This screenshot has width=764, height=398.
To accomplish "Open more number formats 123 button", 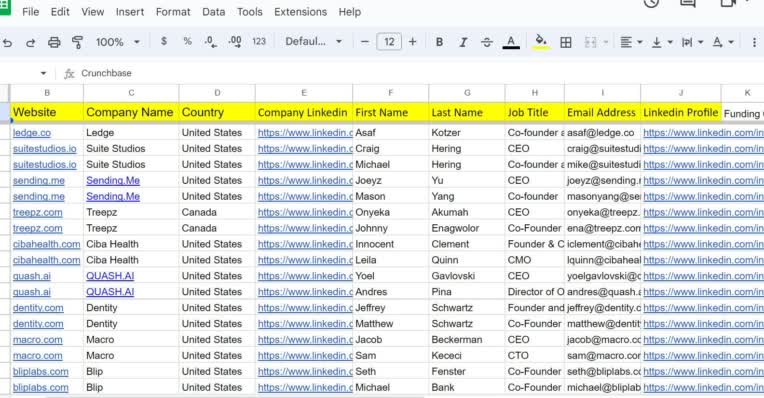I will [259, 41].
